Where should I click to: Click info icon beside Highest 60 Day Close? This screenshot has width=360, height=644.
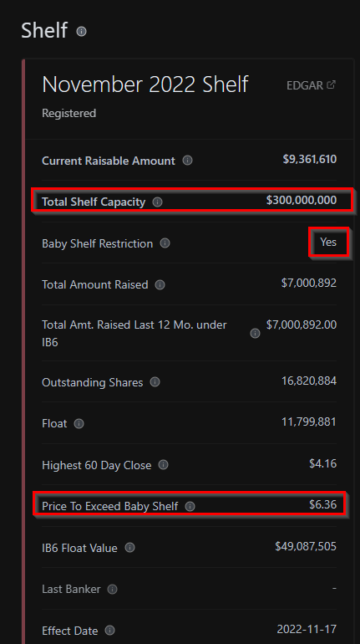point(163,465)
